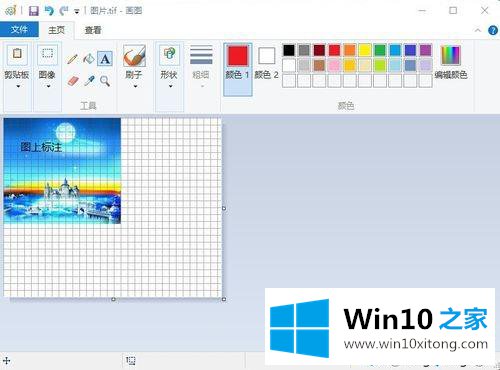
Task: Select the Color picker eyedropper tool
Action: [x=89, y=81]
